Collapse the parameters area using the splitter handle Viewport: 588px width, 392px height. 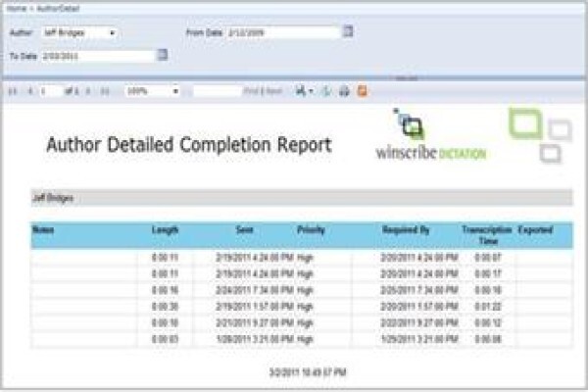click(x=407, y=78)
